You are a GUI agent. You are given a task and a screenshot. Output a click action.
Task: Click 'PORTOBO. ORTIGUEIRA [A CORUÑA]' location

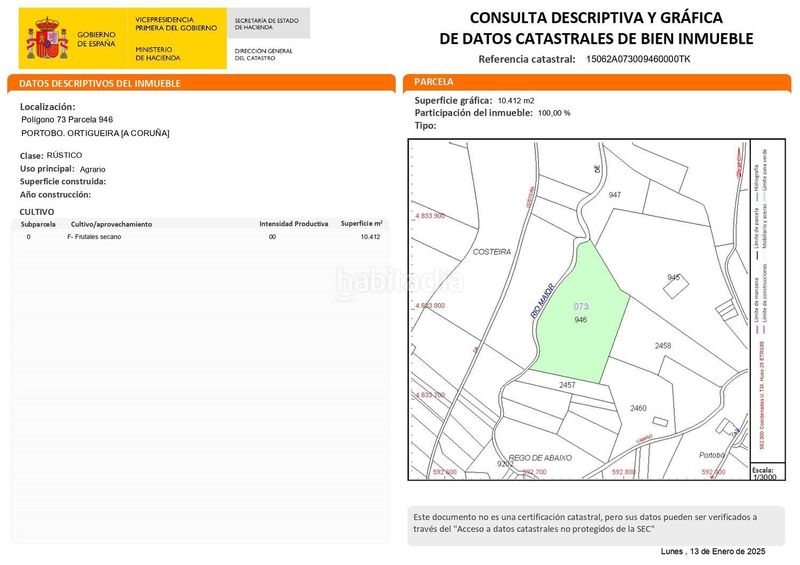95,133
